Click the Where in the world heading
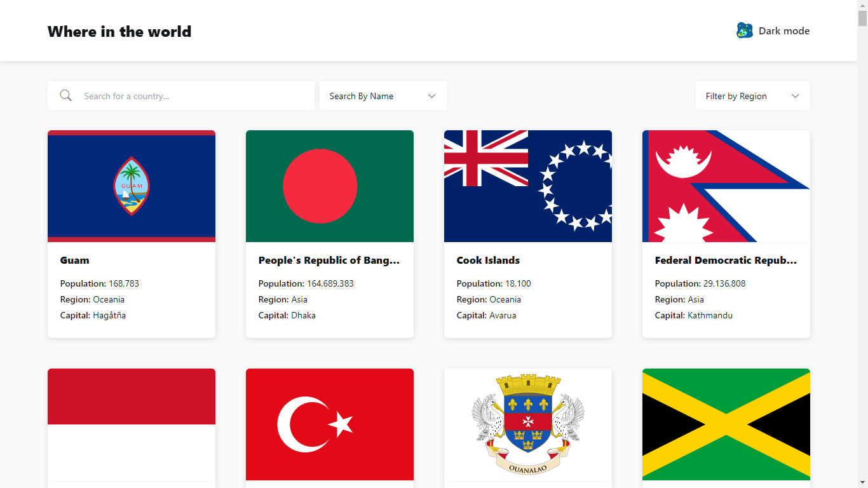868x488 pixels. click(x=119, y=31)
